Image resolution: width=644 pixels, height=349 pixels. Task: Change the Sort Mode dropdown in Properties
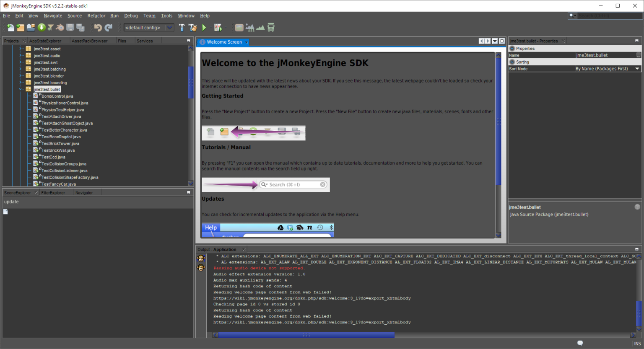coord(638,68)
